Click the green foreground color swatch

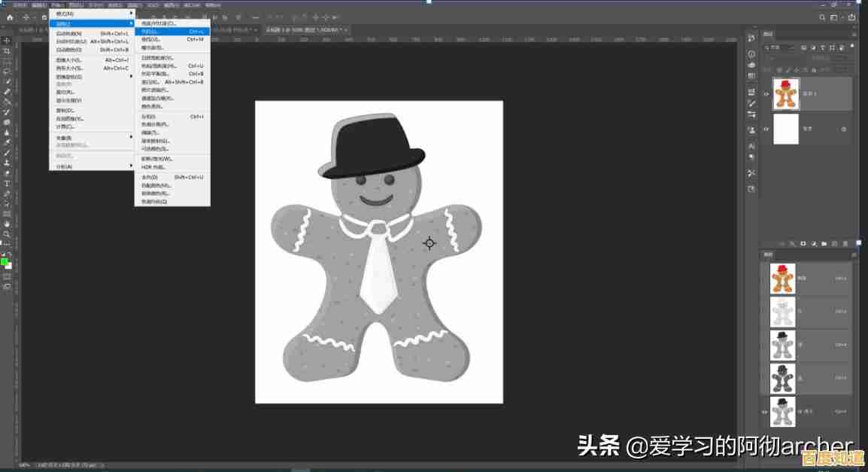(x=5, y=262)
